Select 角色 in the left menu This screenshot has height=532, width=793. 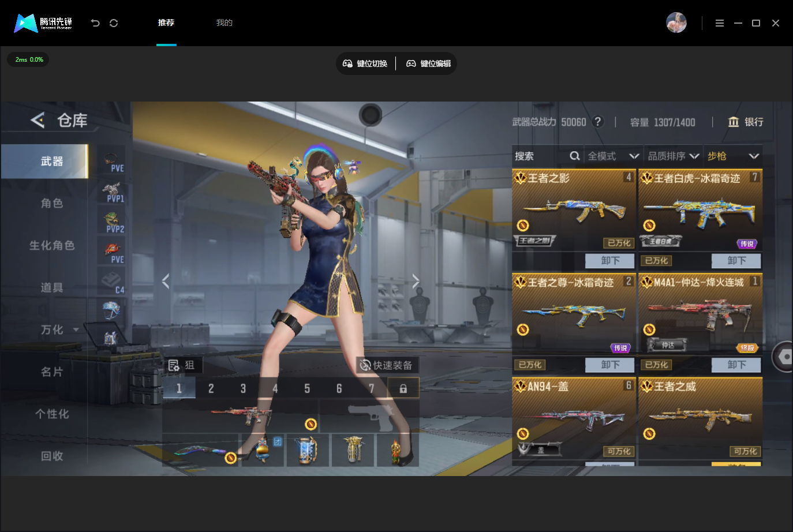coord(52,203)
